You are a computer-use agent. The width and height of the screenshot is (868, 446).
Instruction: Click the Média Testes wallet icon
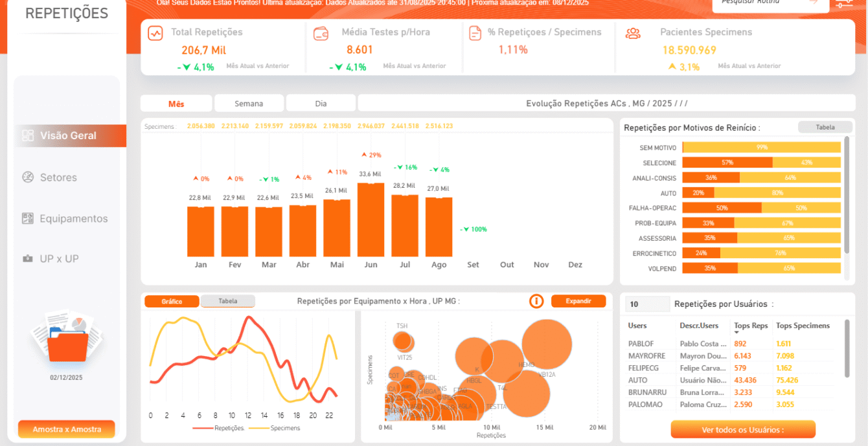point(321,34)
